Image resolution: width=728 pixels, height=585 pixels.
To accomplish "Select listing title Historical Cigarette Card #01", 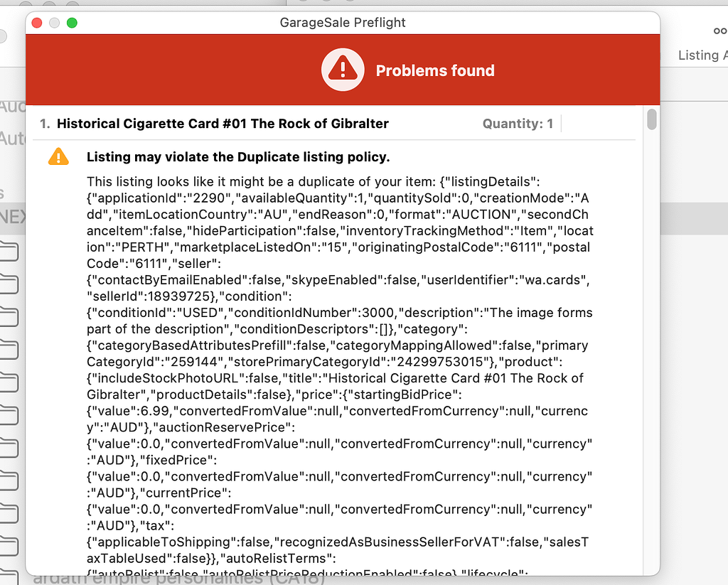I will (223, 124).
